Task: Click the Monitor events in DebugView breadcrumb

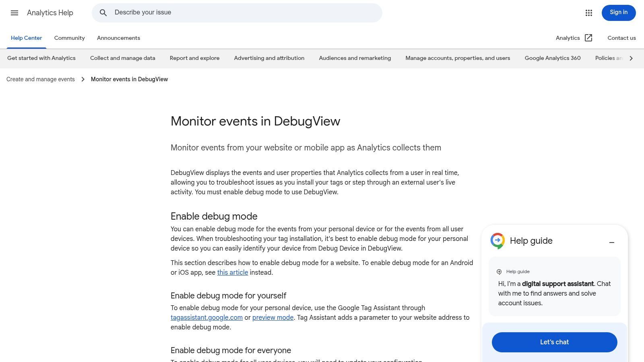Action: 129,79
